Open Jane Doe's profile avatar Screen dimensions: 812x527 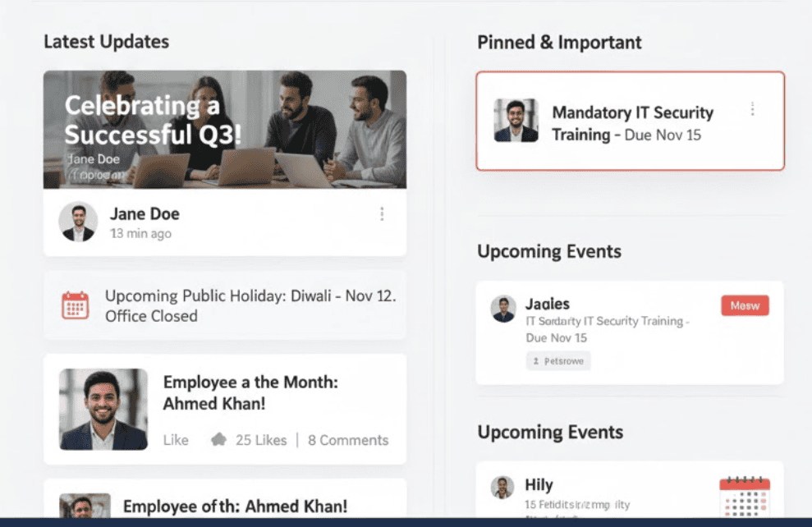[x=78, y=222]
